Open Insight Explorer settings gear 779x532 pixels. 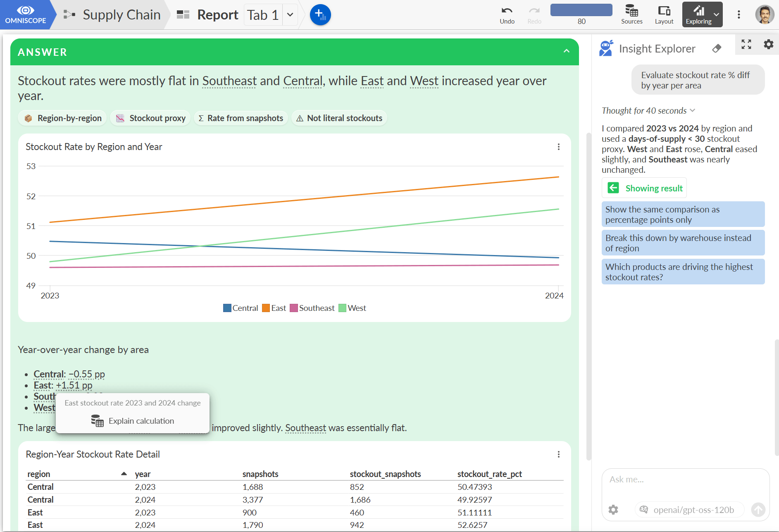[768, 44]
